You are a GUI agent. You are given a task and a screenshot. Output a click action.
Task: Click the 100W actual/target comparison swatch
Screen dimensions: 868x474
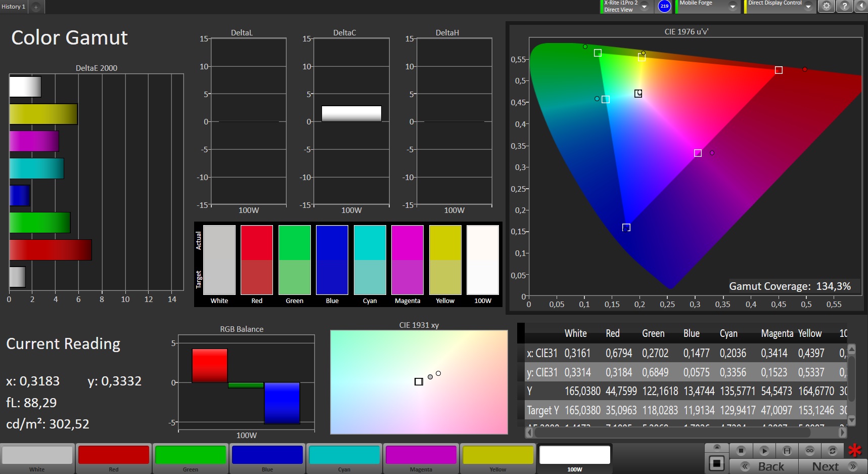pyautogui.click(x=483, y=260)
